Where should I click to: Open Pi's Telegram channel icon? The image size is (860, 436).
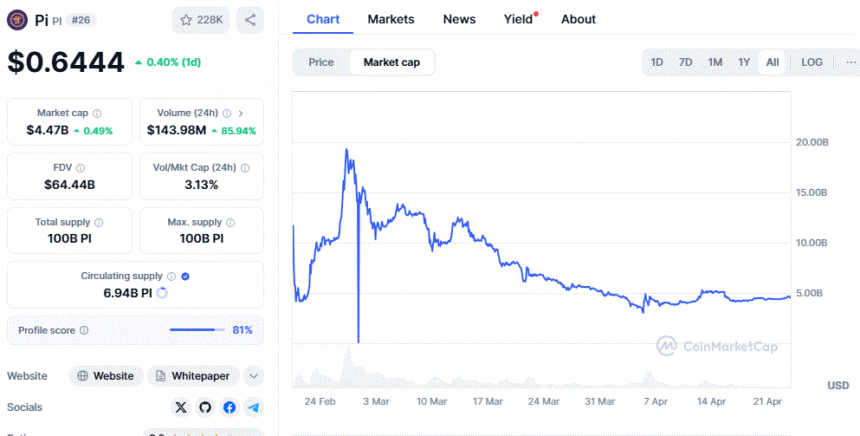point(253,407)
